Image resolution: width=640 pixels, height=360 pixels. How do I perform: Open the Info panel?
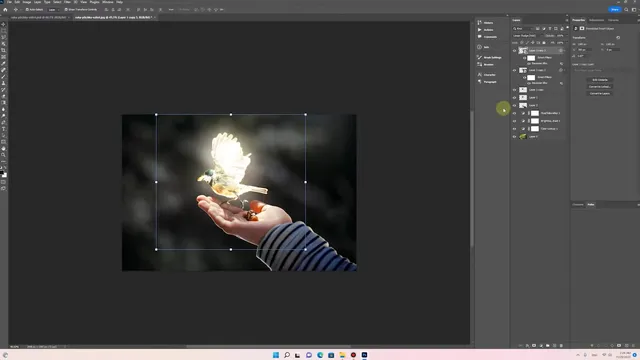point(483,47)
